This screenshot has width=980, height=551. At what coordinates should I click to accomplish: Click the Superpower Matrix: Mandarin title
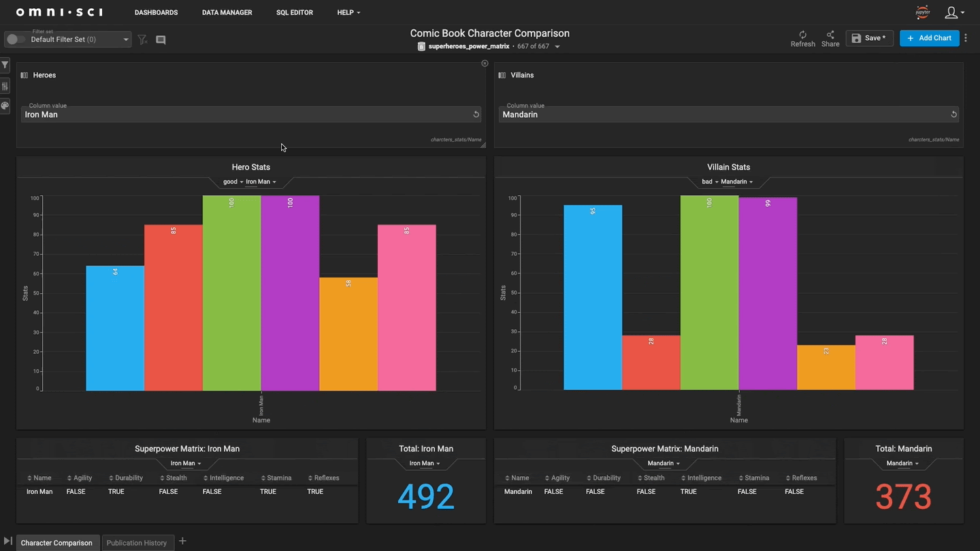click(x=664, y=449)
